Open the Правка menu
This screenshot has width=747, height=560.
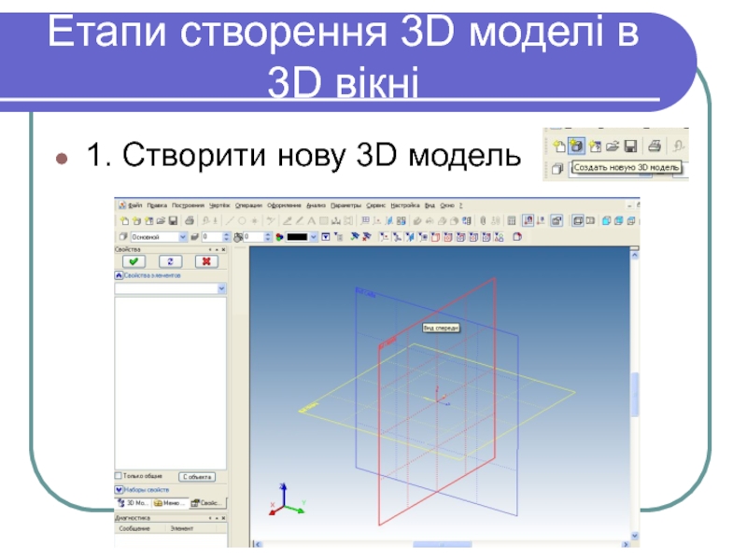click(157, 205)
